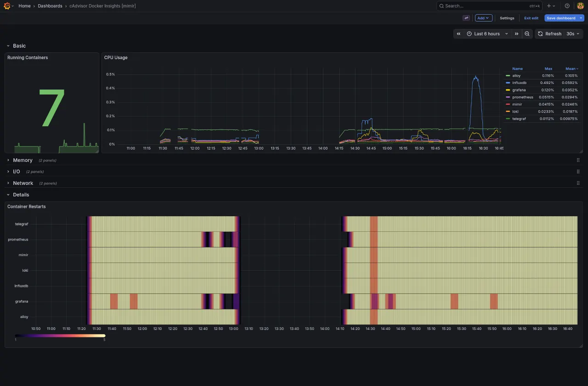588x386 pixels.
Task: Click the heatmap color scale legend
Action: pos(60,336)
